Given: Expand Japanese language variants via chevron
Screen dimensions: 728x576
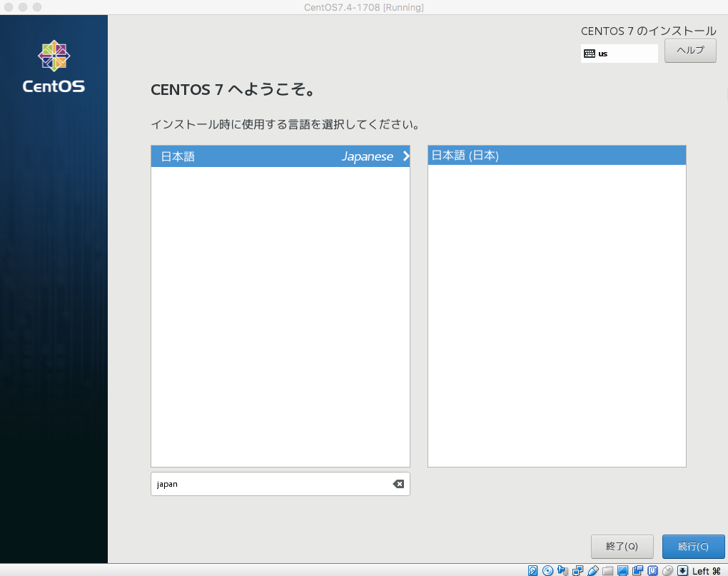Looking at the screenshot, I should coord(405,156).
